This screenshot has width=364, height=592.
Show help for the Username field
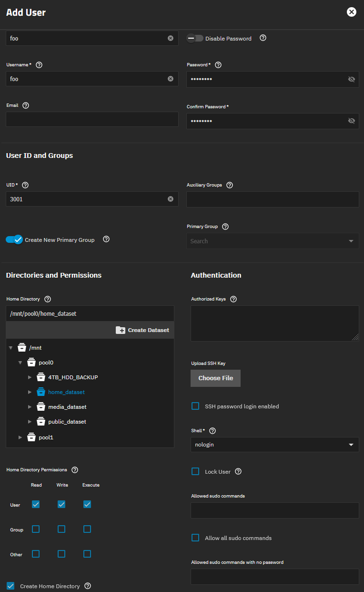coord(39,64)
